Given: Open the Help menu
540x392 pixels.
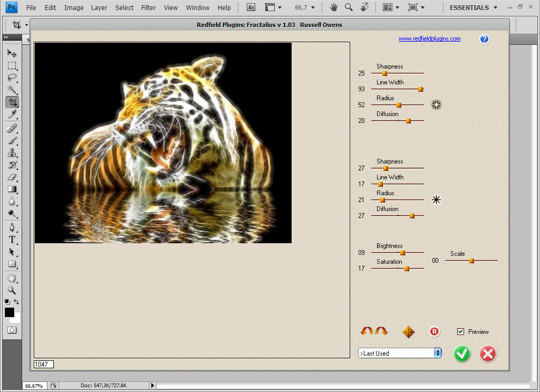Looking at the screenshot, I should [x=224, y=7].
